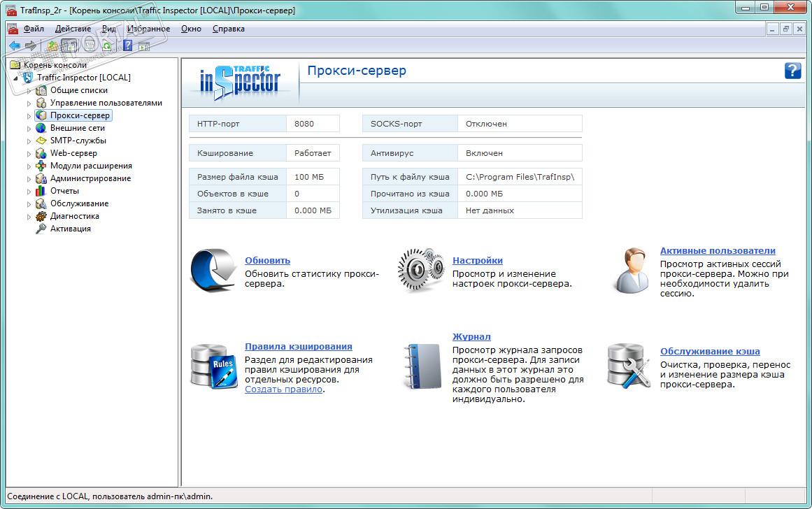Expand the Модули расширения node

click(29, 166)
